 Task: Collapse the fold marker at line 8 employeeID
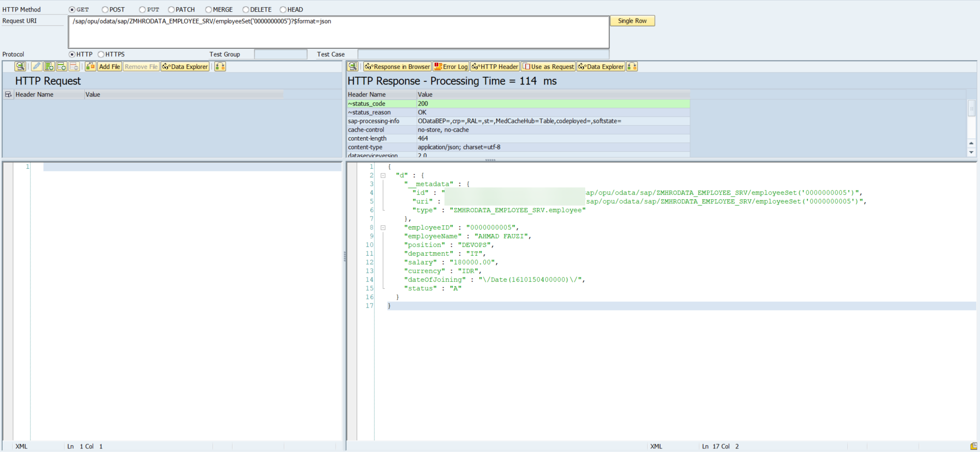click(383, 228)
